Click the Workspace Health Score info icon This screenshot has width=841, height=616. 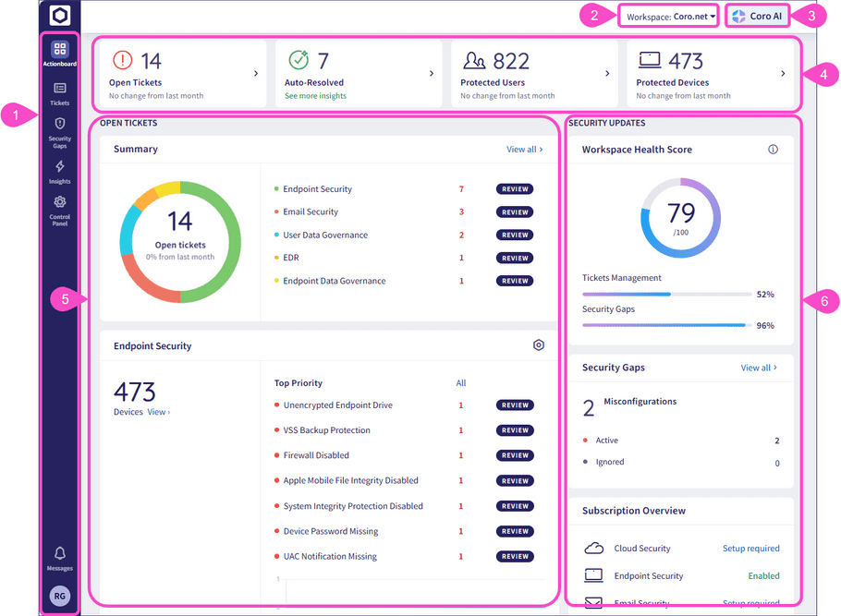pos(774,150)
